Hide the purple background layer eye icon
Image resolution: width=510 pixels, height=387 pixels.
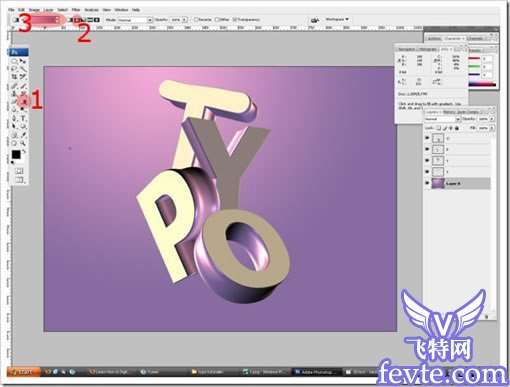[427, 183]
